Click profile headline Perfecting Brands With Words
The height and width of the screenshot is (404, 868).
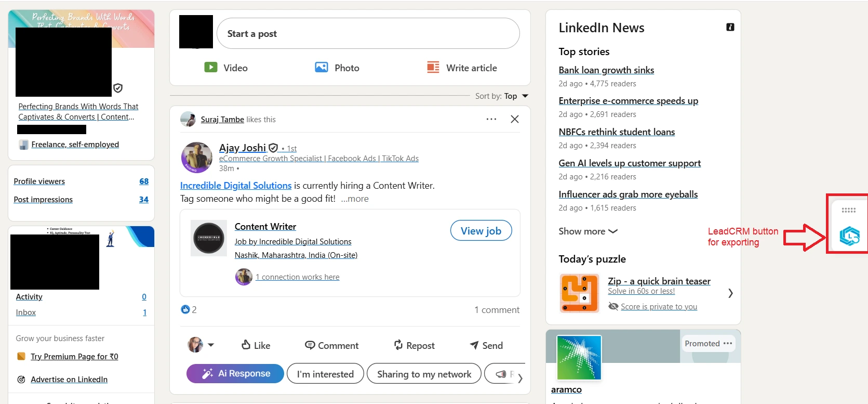click(x=78, y=112)
